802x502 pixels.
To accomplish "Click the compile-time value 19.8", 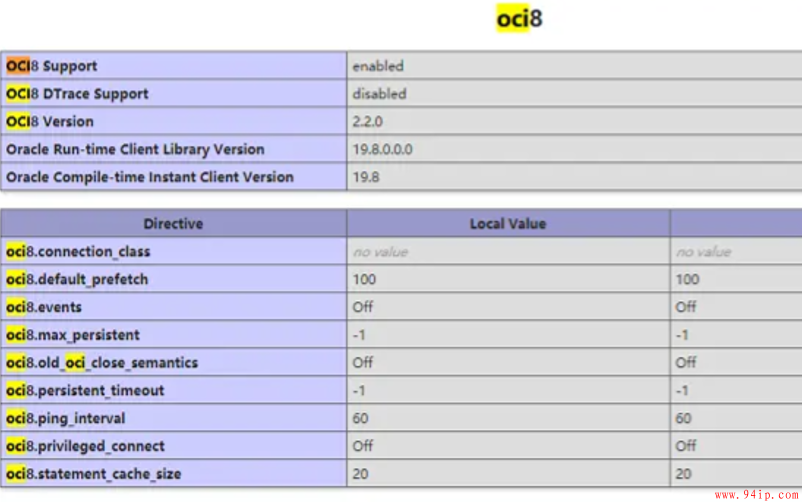I will click(366, 177).
